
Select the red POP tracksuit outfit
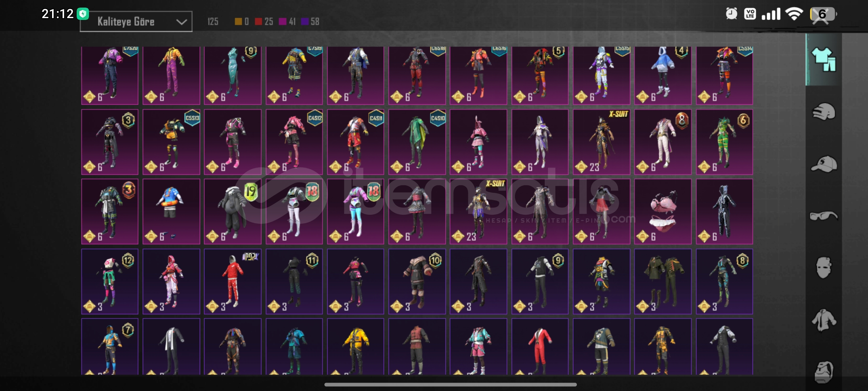tap(233, 281)
